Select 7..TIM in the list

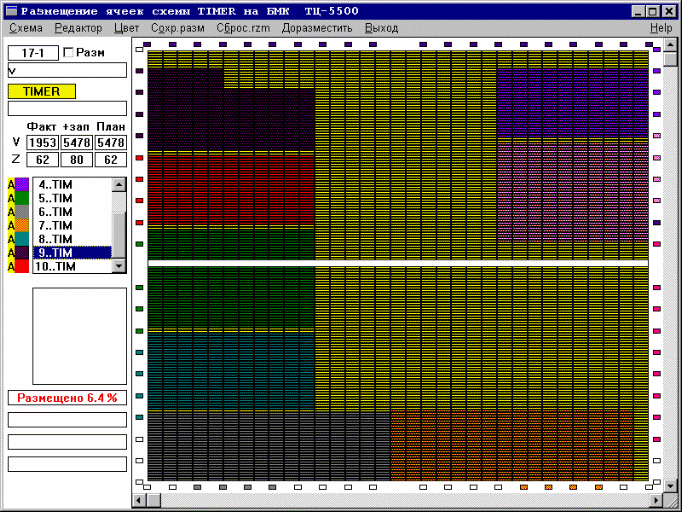[x=72, y=225]
